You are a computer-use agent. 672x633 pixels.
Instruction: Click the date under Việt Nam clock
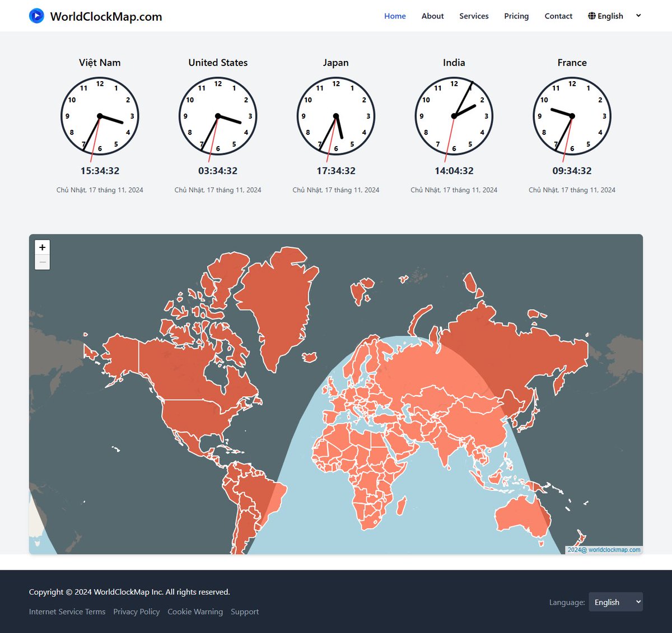100,190
